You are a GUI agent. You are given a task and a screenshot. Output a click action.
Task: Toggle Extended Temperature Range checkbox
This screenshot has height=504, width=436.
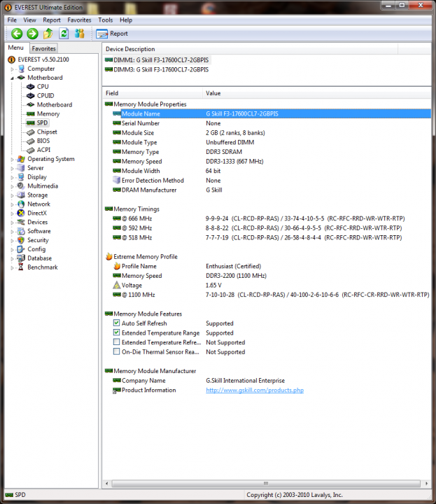[117, 332]
